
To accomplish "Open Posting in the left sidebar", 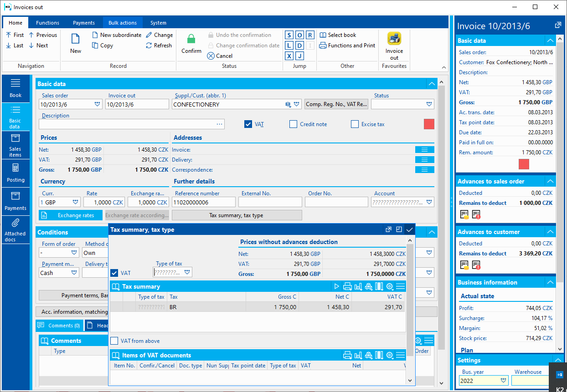I will tap(15, 173).
